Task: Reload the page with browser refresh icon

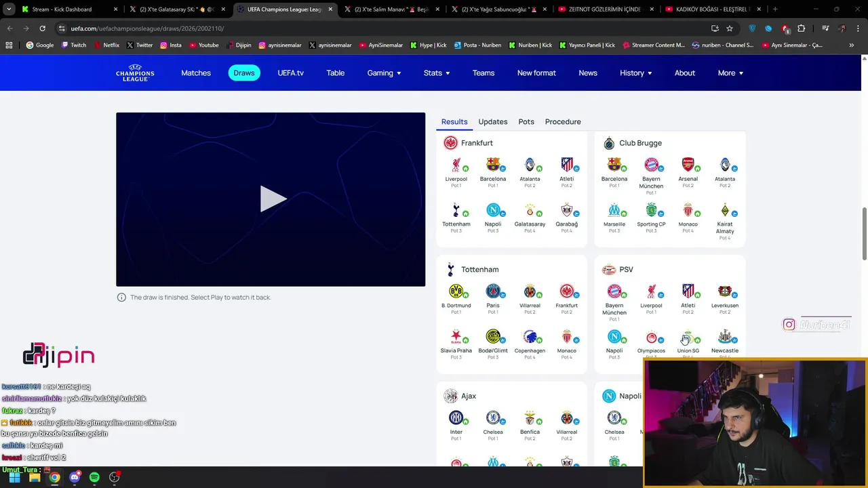Action: (x=42, y=28)
